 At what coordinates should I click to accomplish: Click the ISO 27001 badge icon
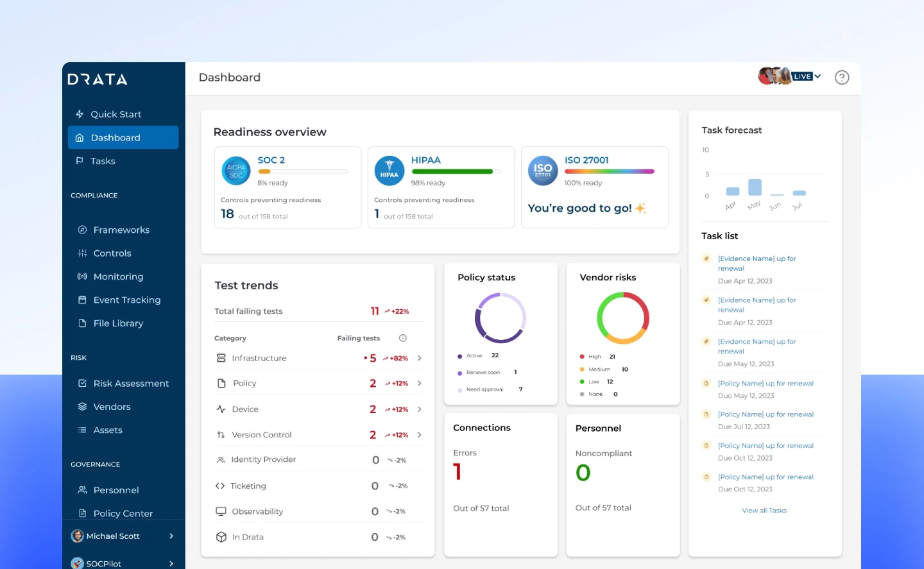click(543, 171)
